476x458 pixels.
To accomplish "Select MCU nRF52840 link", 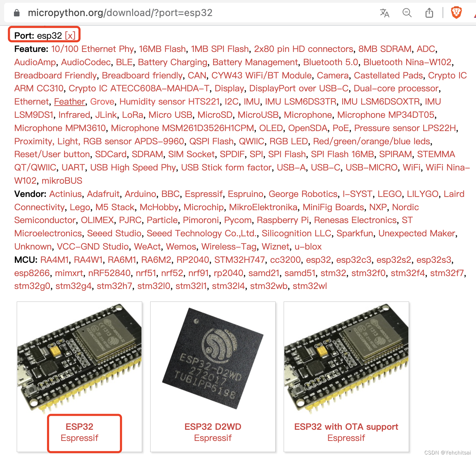I will click(109, 273).
